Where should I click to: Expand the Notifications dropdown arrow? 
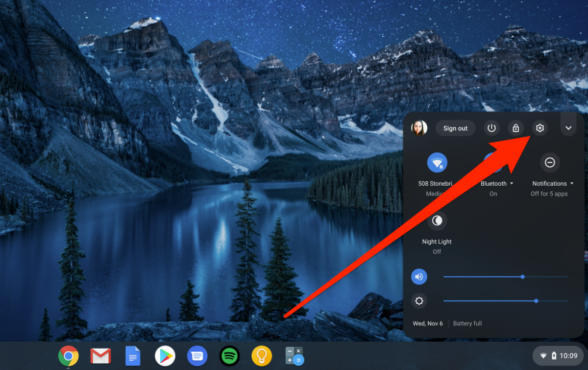click(571, 184)
